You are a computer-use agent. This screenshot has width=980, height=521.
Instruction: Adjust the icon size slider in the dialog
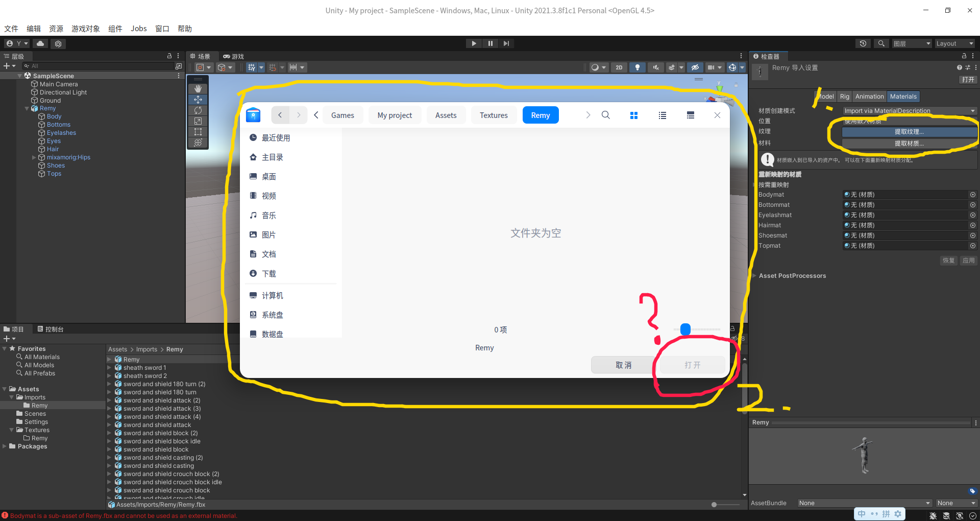point(685,329)
